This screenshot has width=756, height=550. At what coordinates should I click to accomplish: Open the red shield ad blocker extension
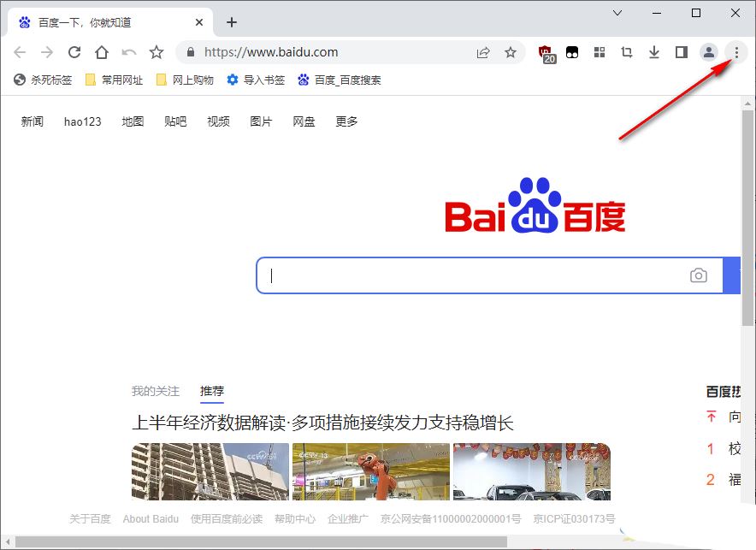(x=546, y=53)
